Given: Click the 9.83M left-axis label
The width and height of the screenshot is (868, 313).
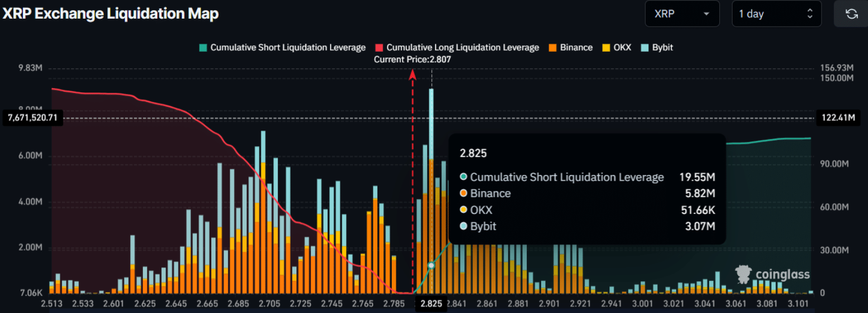Looking at the screenshot, I should [x=30, y=68].
